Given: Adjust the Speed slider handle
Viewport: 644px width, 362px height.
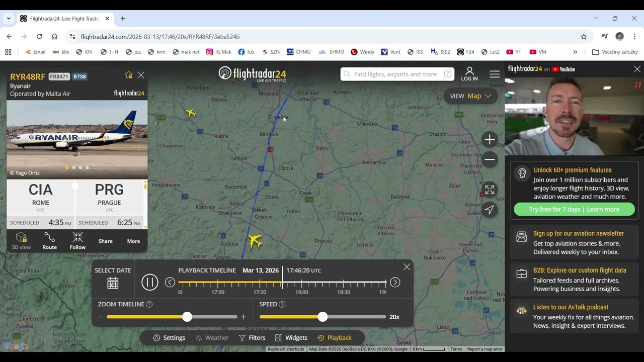Looking at the screenshot, I should 323,317.
